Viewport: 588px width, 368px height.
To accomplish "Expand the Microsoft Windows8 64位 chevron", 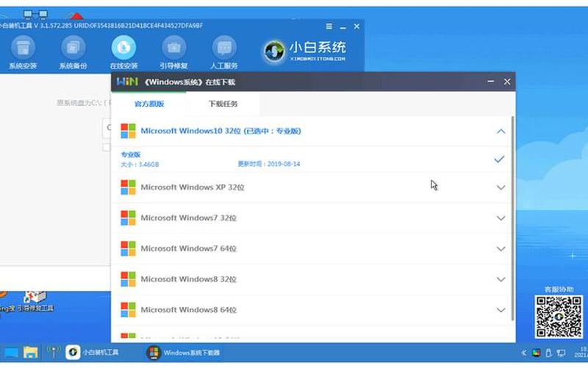I will tap(501, 310).
